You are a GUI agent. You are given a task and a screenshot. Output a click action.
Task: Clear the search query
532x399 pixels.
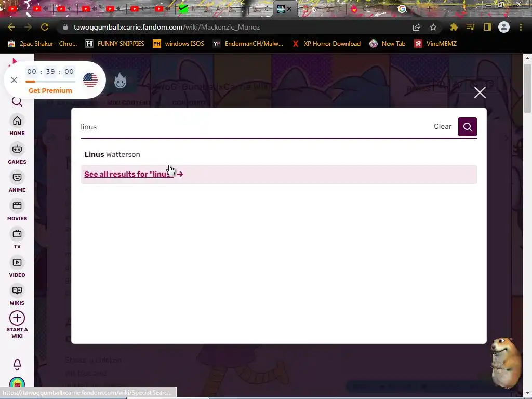[x=443, y=126]
